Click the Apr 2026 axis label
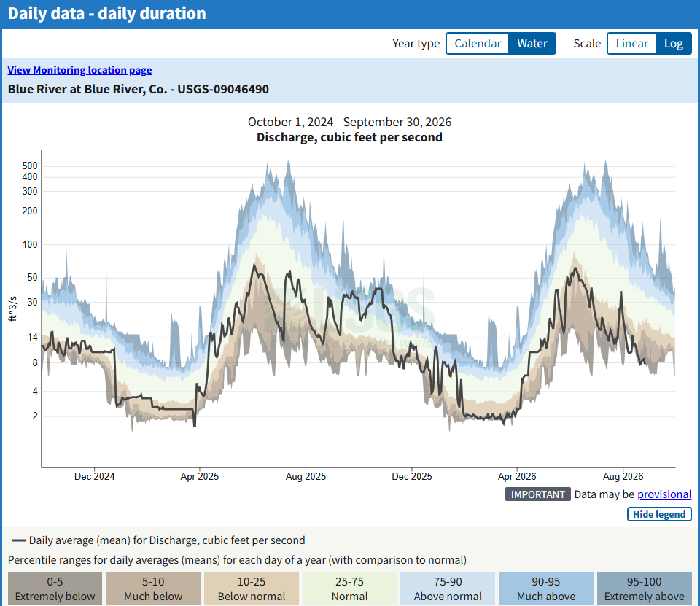The height and width of the screenshot is (606, 700). click(x=517, y=476)
